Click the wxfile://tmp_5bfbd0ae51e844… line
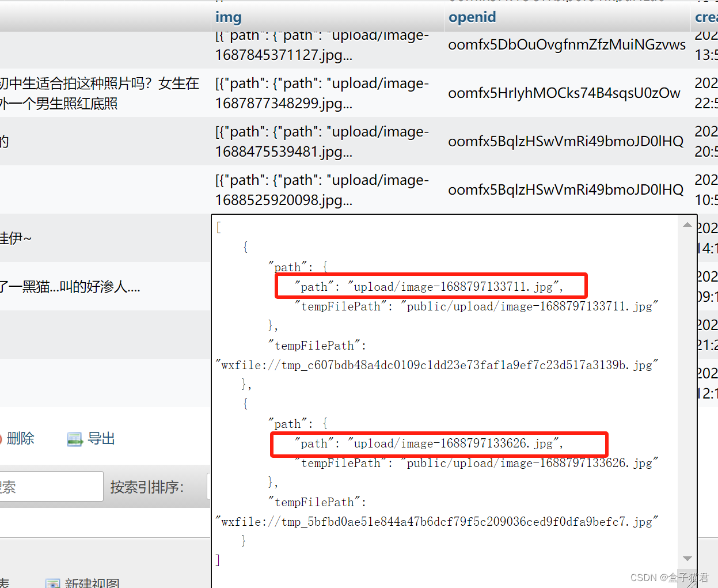718x588 pixels. coord(436,521)
